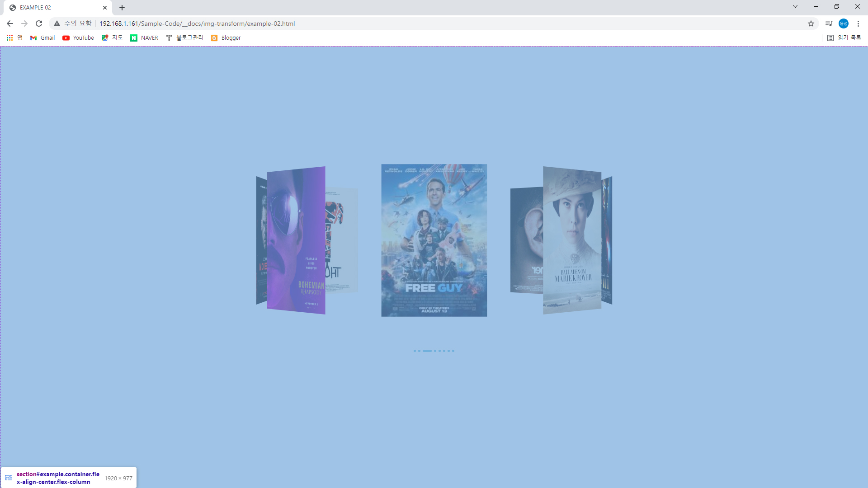Viewport: 868px width, 488px height.
Task: Click the site security warning icon
Action: tap(57, 23)
